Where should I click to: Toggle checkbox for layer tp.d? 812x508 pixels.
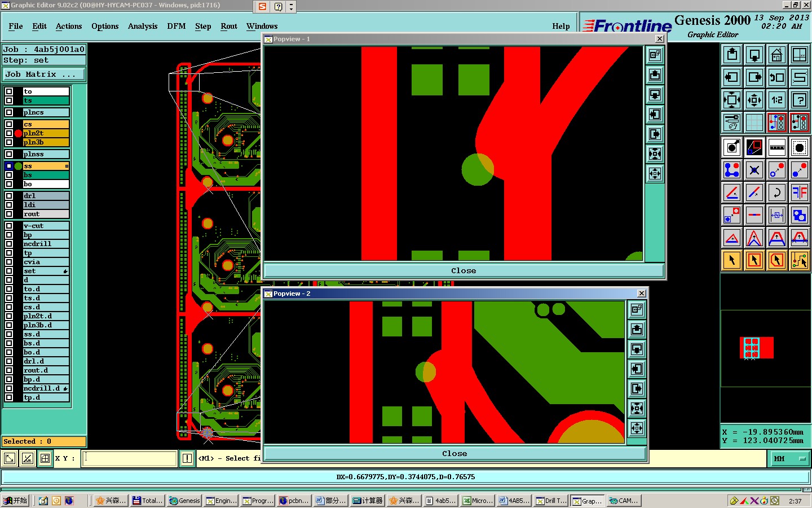(9, 397)
